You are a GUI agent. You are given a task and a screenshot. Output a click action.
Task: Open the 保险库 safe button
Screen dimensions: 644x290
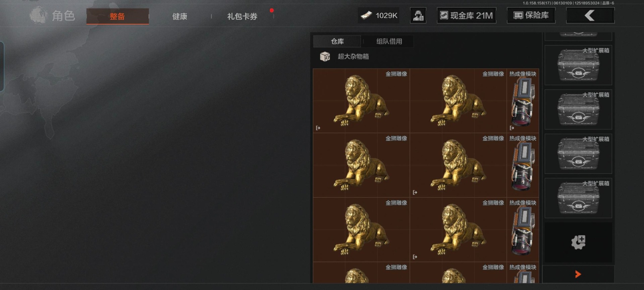pyautogui.click(x=531, y=15)
